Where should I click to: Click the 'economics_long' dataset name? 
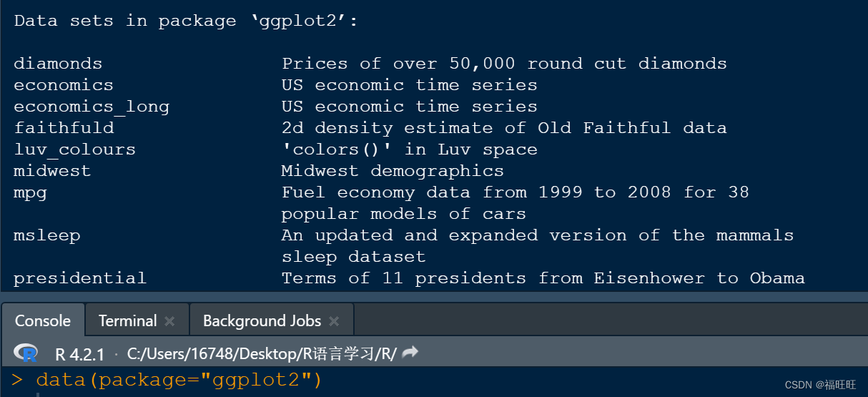(92, 107)
